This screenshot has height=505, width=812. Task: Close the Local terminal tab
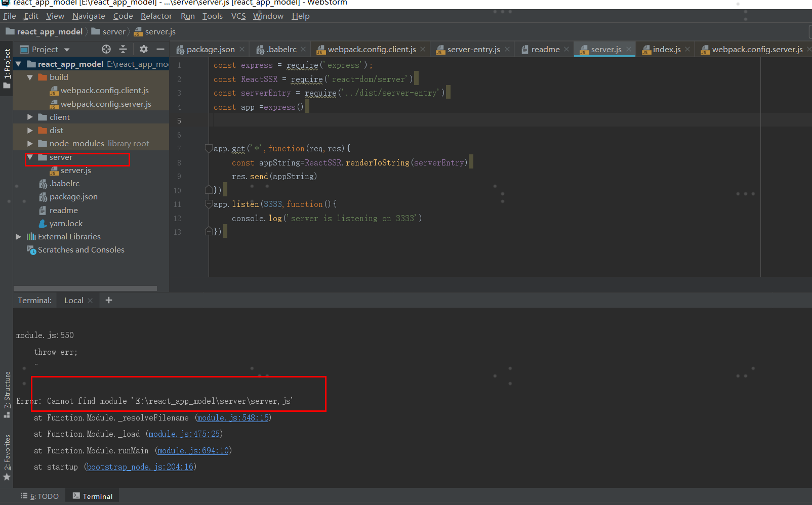pyautogui.click(x=90, y=301)
